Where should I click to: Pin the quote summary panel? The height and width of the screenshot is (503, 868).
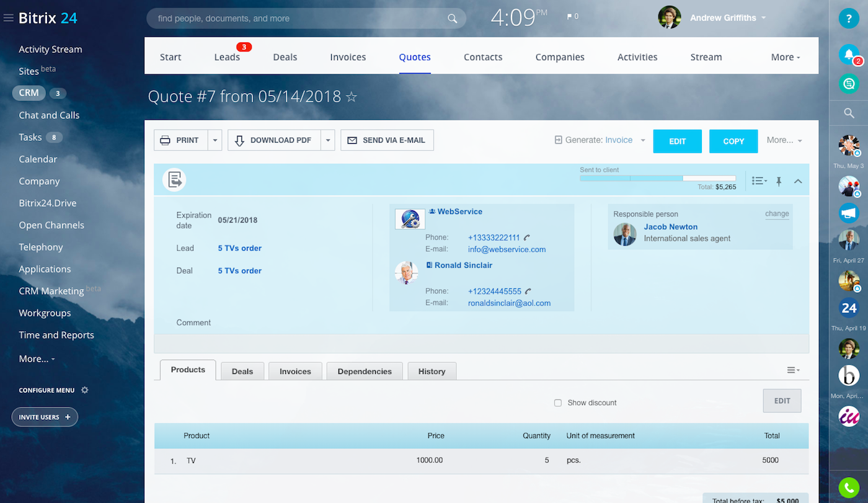click(x=779, y=180)
